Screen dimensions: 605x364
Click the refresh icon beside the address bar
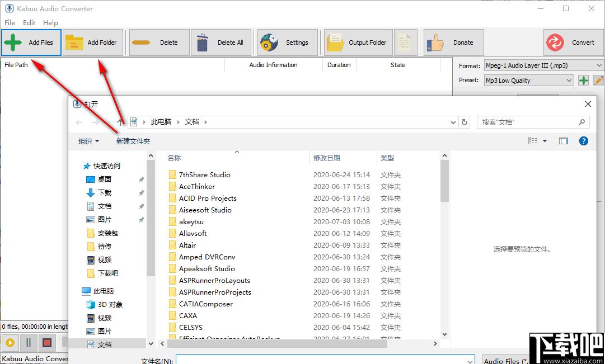pyautogui.click(x=465, y=122)
